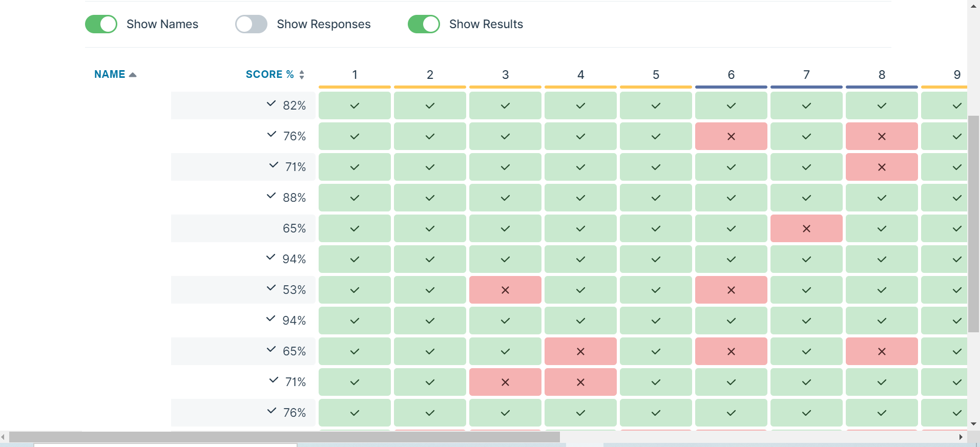Screen dimensions: 980x447
Task: Click the checkmark expander beside the 88% score
Action: click(271, 195)
